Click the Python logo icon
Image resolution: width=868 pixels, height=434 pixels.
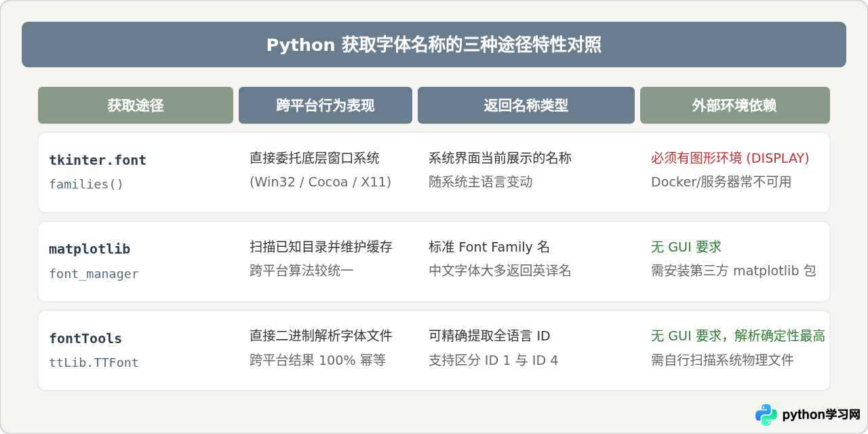pos(766,414)
